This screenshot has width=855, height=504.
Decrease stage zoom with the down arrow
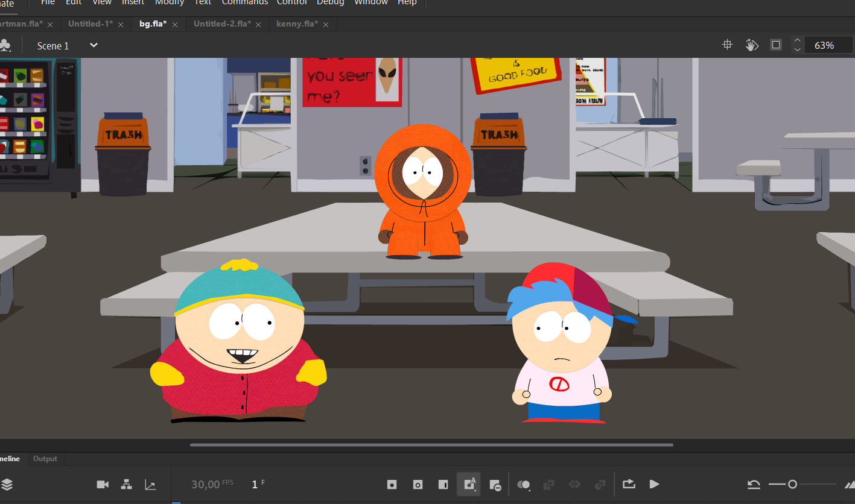click(797, 49)
